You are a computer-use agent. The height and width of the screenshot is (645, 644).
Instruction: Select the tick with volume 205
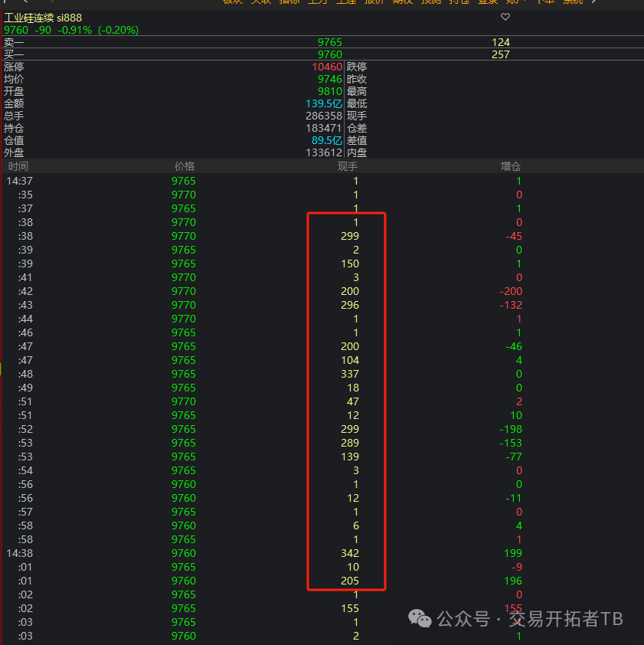350,581
